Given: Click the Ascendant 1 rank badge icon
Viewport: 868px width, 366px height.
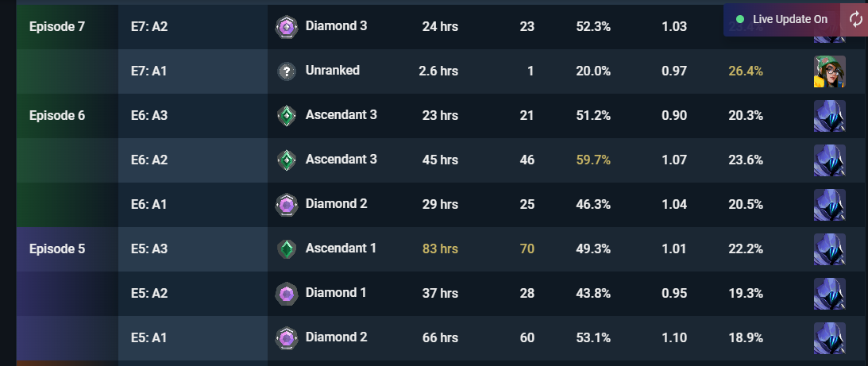Looking at the screenshot, I should (287, 249).
